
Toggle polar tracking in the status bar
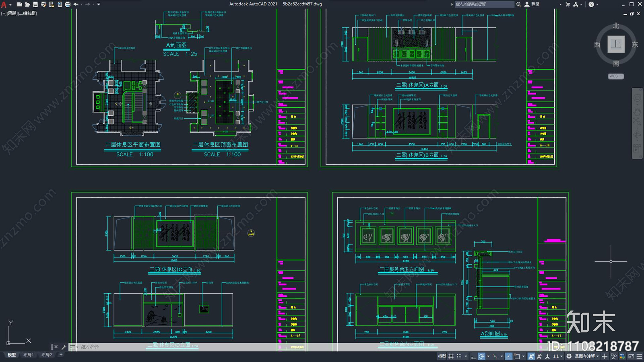(x=481, y=356)
